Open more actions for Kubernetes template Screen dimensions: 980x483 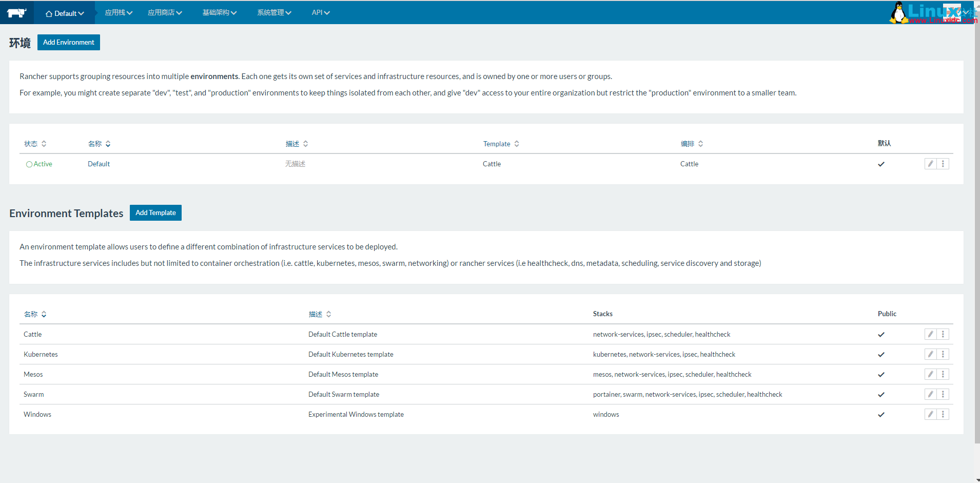coord(943,354)
